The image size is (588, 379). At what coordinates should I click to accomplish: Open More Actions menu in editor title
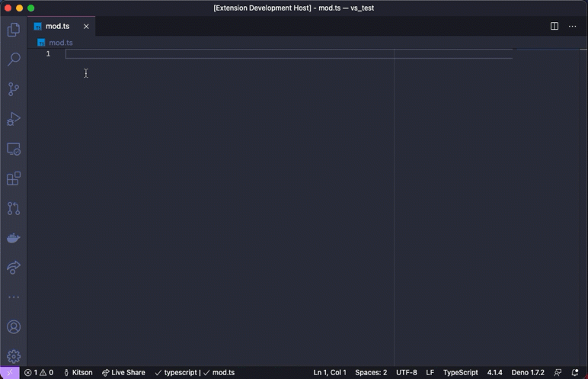click(x=572, y=26)
